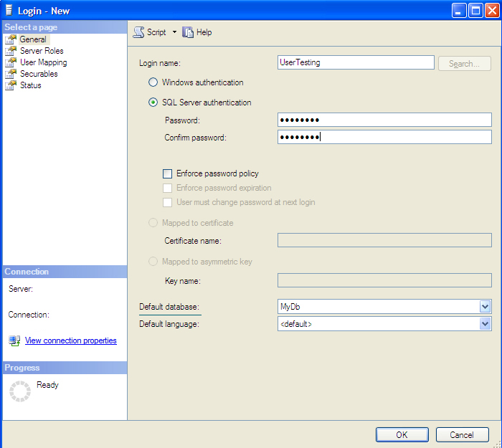The height and width of the screenshot is (448, 502).
Task: Click the Help toolbar label
Action: point(204,32)
